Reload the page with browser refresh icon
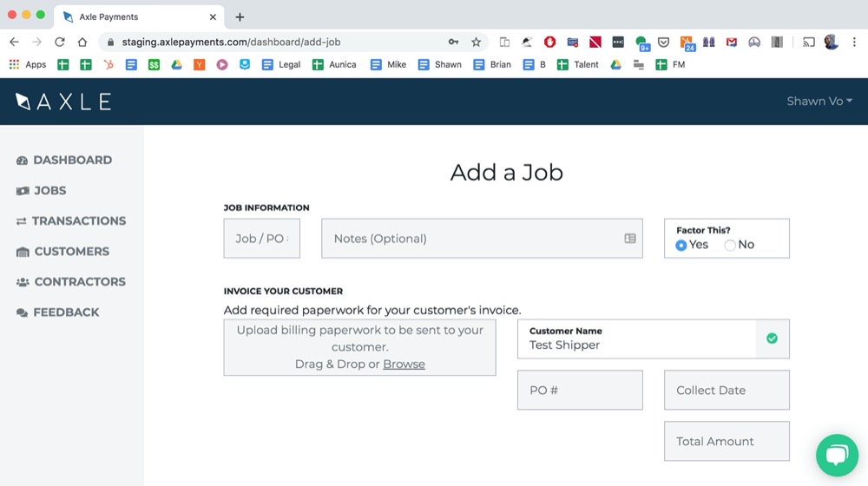The height and width of the screenshot is (486, 868). 60,42
